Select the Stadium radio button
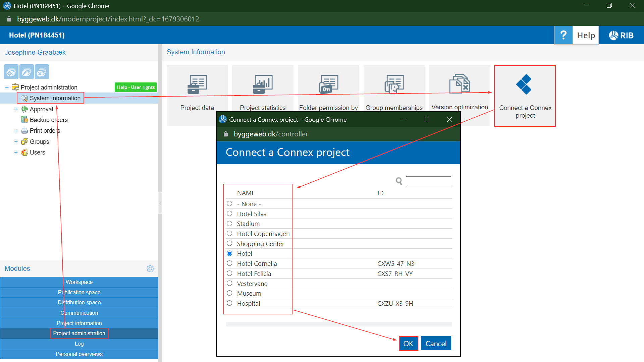 click(229, 224)
